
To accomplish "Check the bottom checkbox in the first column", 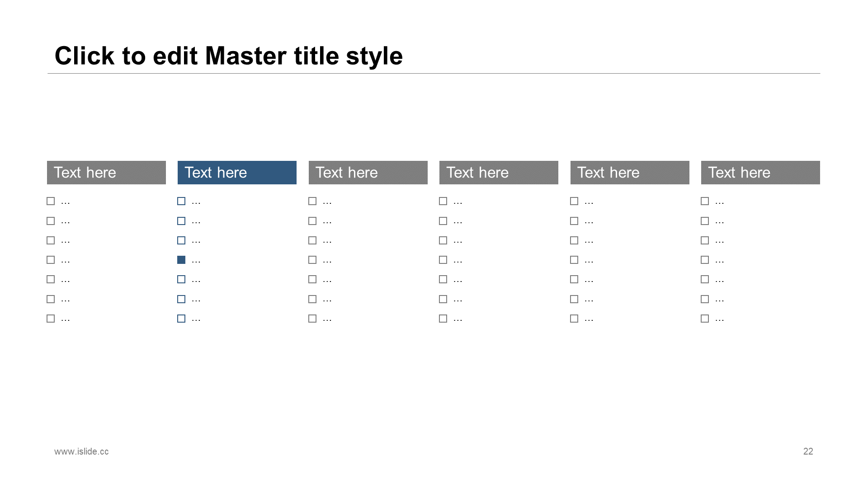I will point(51,319).
